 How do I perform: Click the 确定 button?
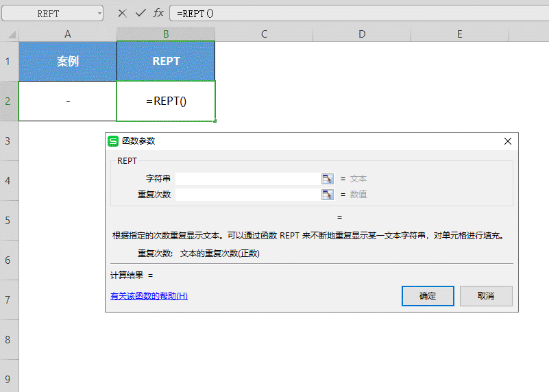coord(428,296)
